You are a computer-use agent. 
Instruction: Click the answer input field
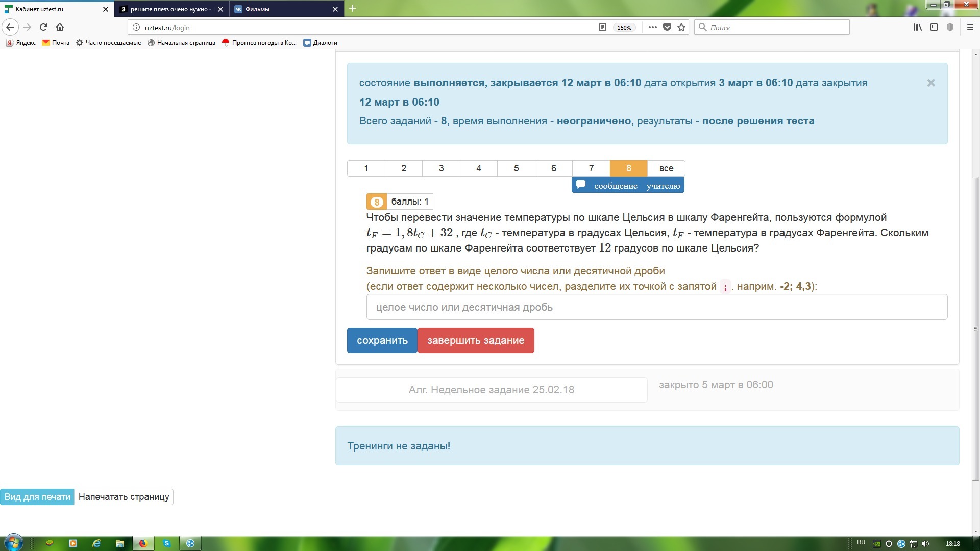click(x=656, y=307)
